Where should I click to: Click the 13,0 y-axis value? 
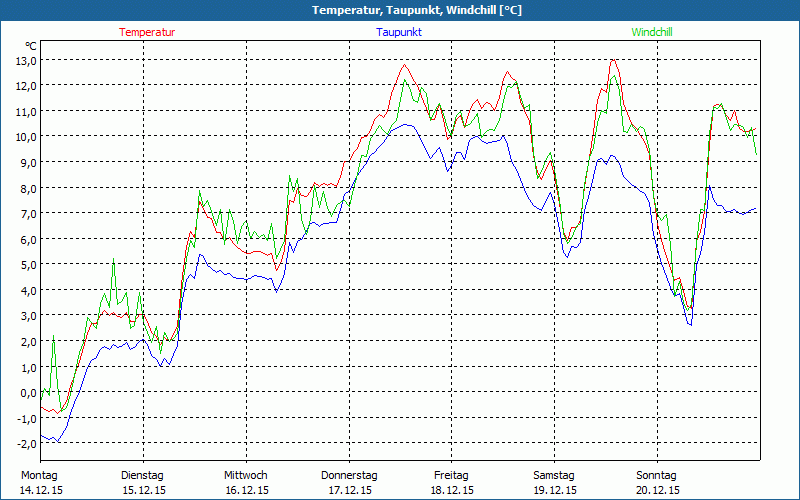point(26,61)
